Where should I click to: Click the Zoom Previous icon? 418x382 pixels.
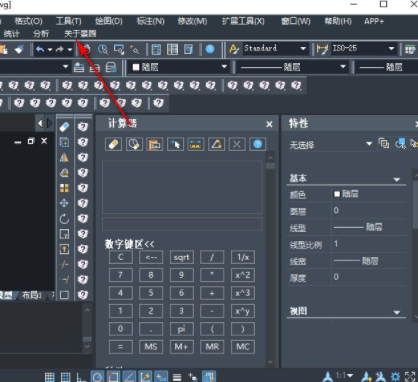tap(134, 50)
